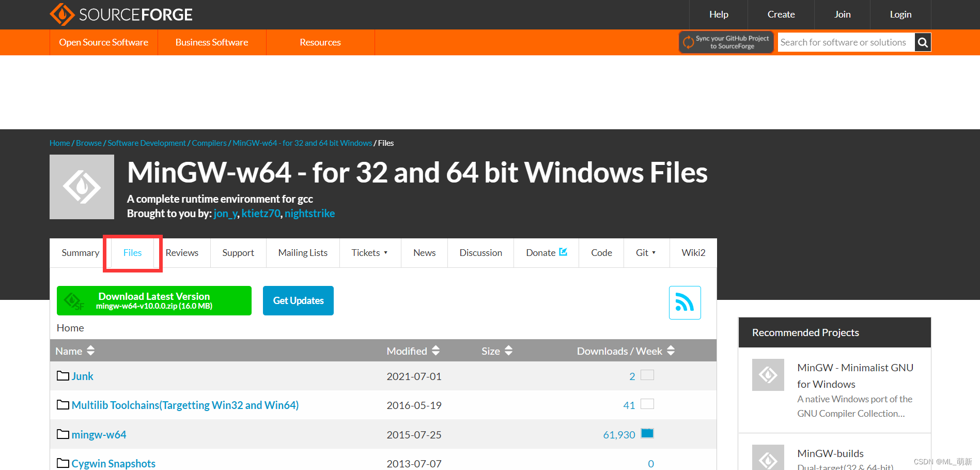980x470 pixels.
Task: Click the 61,930 downloads count
Action: click(619, 435)
